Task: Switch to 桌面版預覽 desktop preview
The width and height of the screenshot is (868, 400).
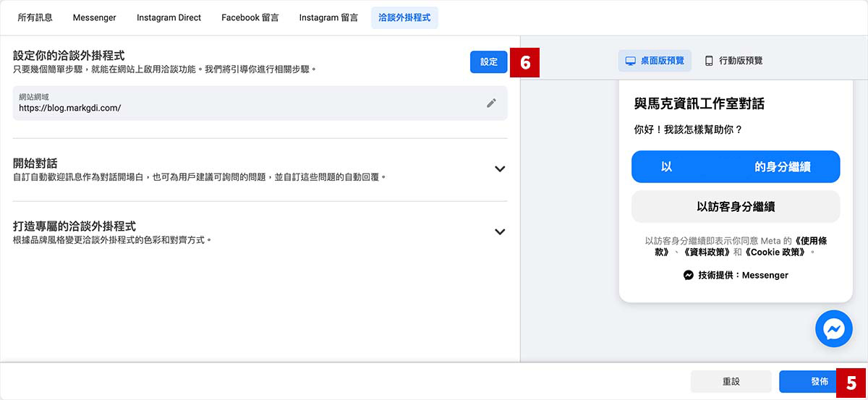Action: [x=655, y=61]
